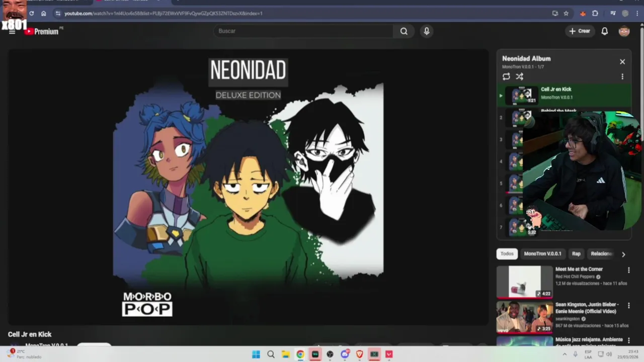Image resolution: width=644 pixels, height=362 pixels.
Task: Switch to Chrome in the taskbar
Action: pos(300,354)
